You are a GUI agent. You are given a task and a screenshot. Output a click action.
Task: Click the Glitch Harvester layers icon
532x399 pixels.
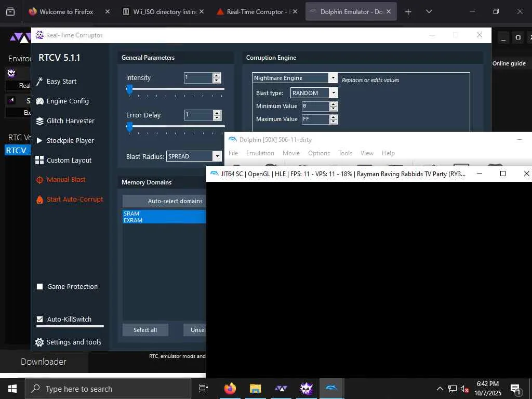point(39,121)
